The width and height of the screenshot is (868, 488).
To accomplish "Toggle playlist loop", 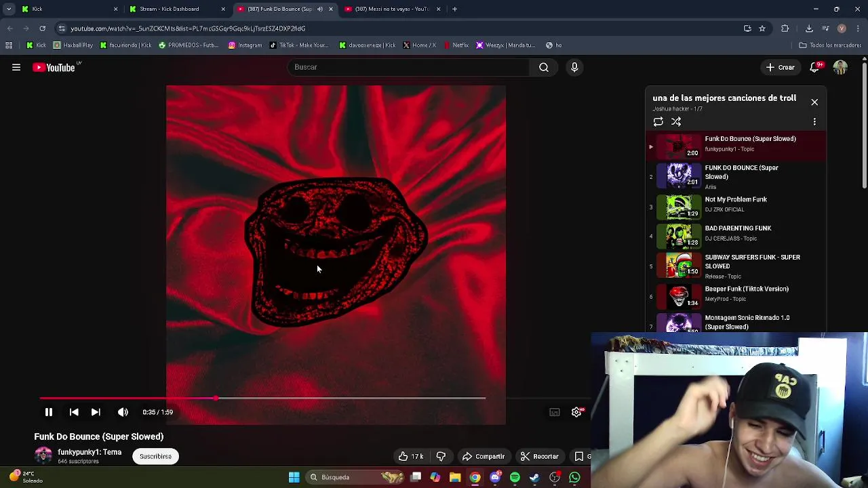I will coord(658,122).
